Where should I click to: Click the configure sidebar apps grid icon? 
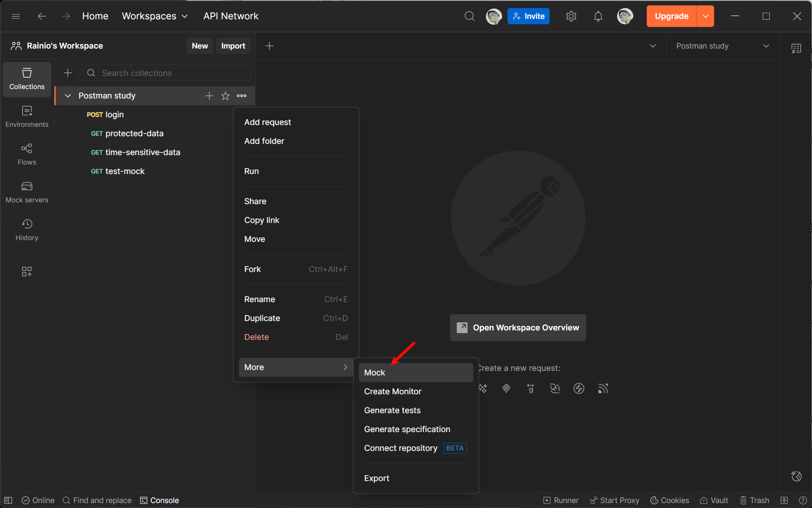click(x=27, y=272)
